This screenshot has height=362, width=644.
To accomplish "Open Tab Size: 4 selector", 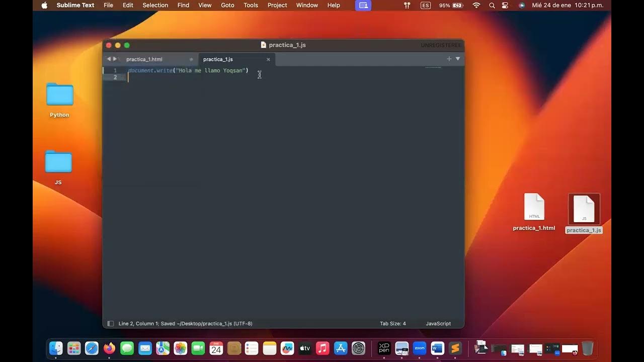I will pyautogui.click(x=393, y=324).
